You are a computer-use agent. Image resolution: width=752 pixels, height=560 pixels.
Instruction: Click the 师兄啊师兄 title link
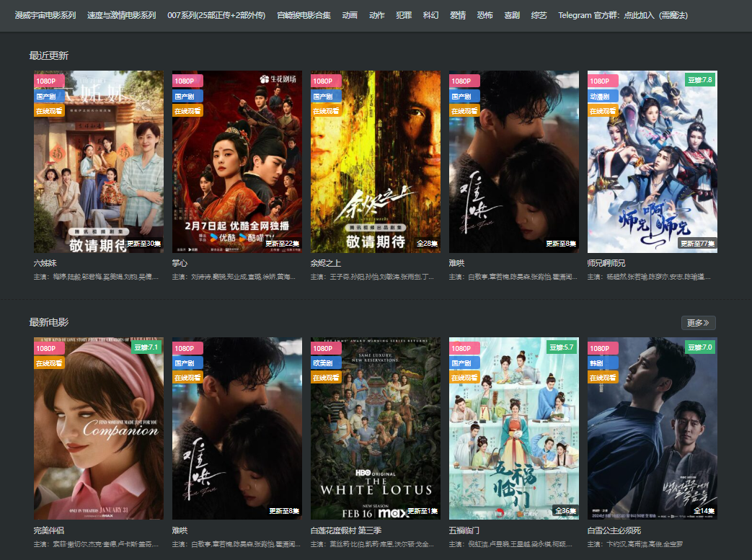click(606, 263)
